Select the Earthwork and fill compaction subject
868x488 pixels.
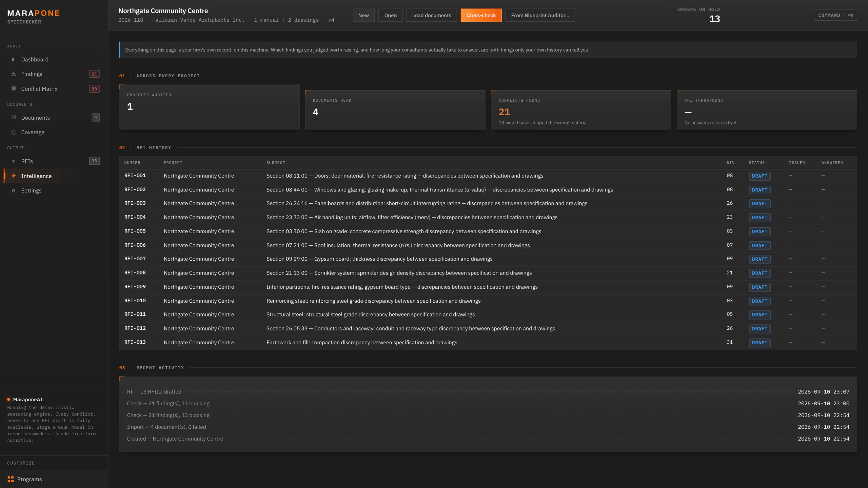pos(362,342)
